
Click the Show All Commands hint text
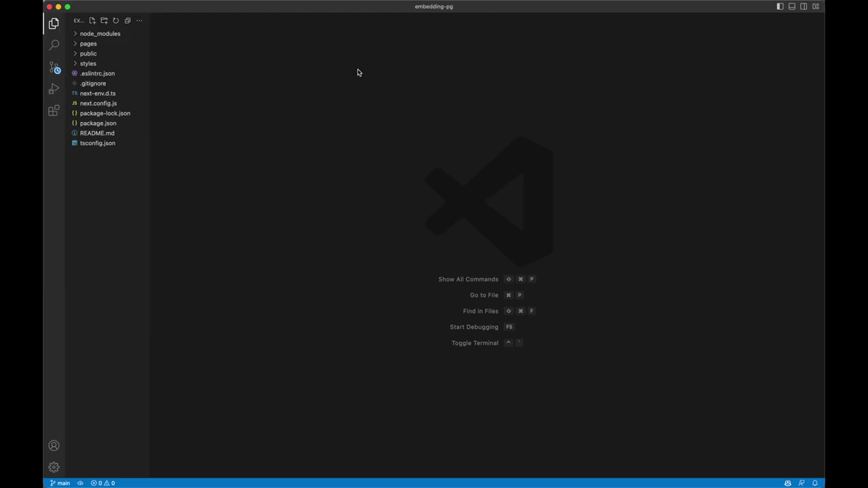[468, 279]
